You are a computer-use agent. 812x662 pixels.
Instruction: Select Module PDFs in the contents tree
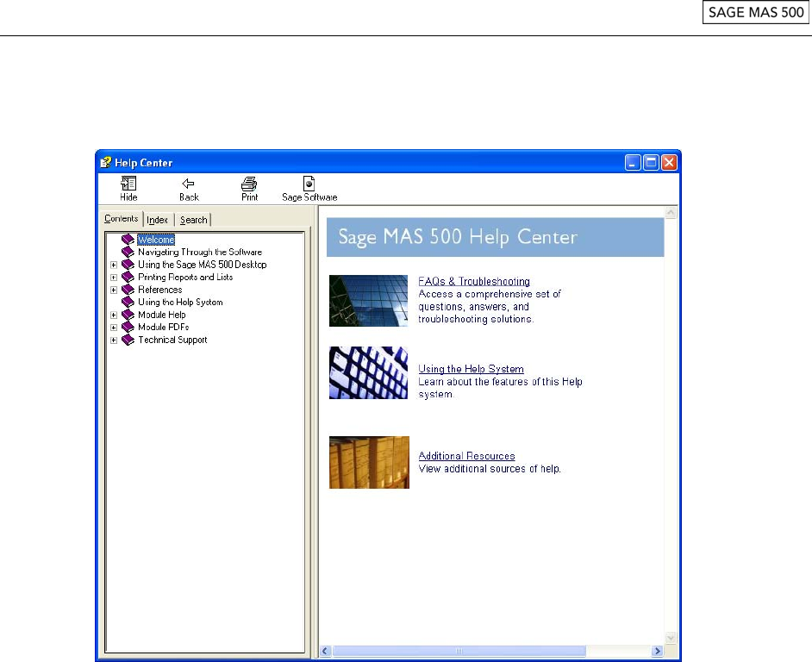(x=163, y=327)
